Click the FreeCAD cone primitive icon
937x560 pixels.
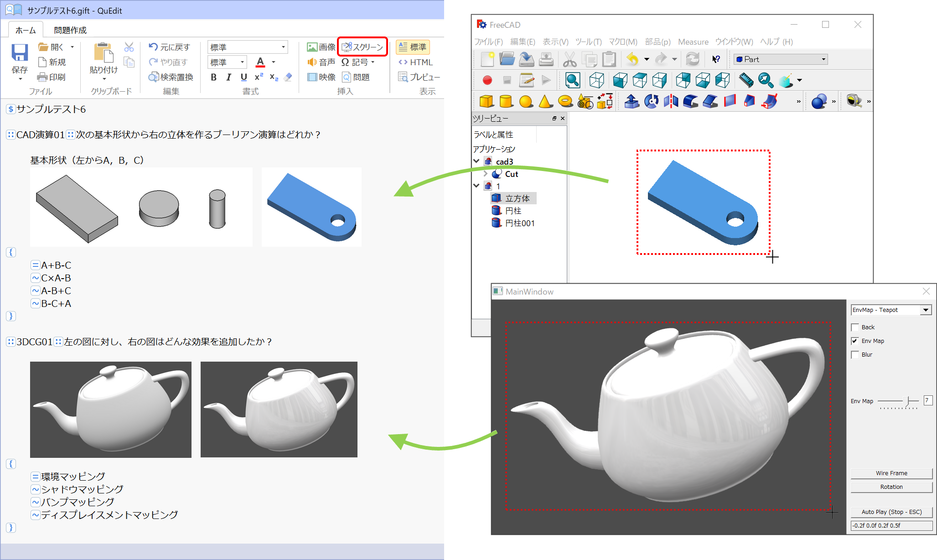545,101
